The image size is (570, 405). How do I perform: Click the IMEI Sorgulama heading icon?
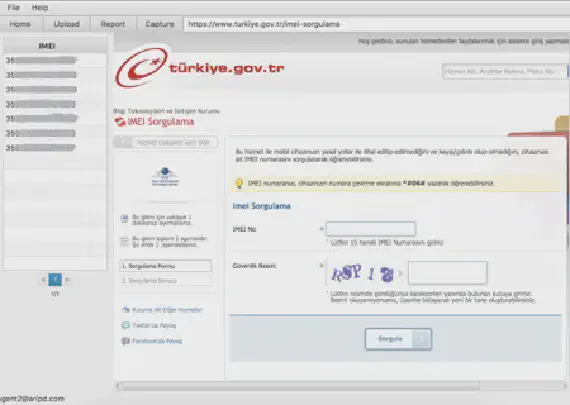click(x=120, y=122)
